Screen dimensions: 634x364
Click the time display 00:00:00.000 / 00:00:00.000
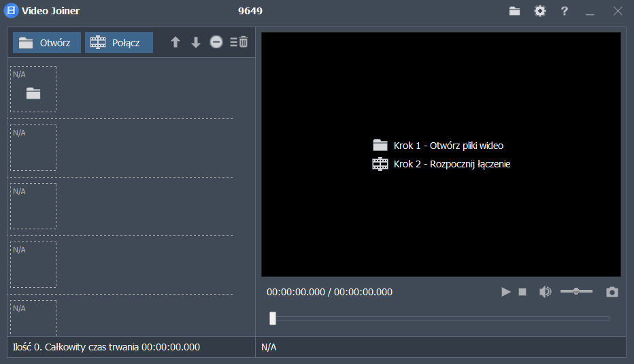click(329, 292)
